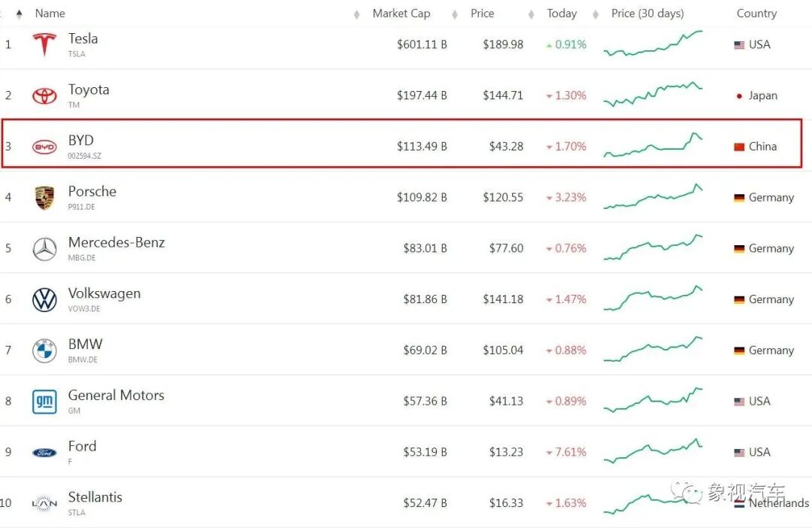The width and height of the screenshot is (812, 528).
Task: Sort table by Today column
Action: pyautogui.click(x=562, y=14)
